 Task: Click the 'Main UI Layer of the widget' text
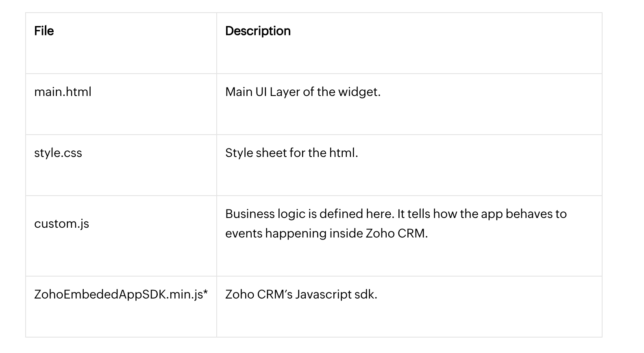[302, 92]
